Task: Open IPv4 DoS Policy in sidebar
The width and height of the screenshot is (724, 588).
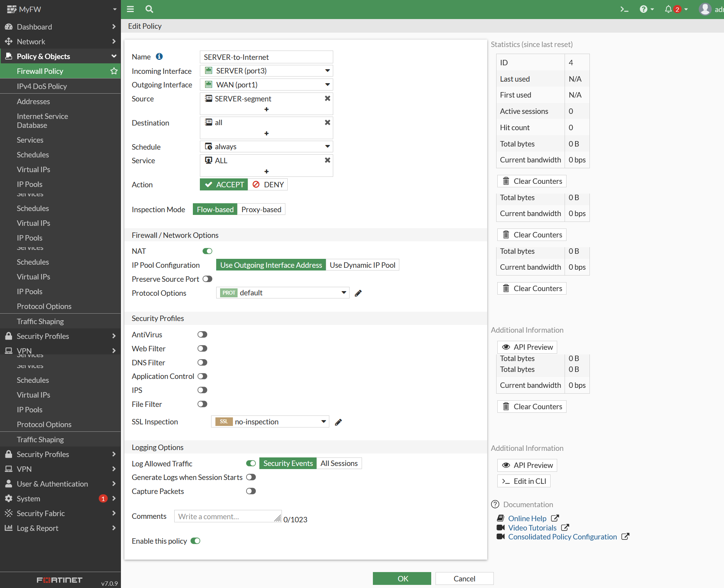Action: coord(42,86)
